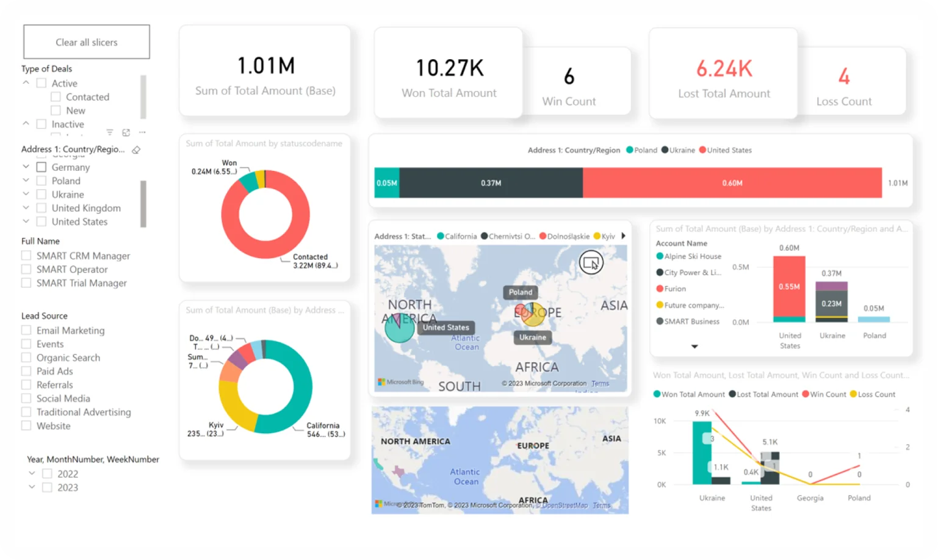Clear the Country/Region slicer with the eraser icon

point(135,149)
